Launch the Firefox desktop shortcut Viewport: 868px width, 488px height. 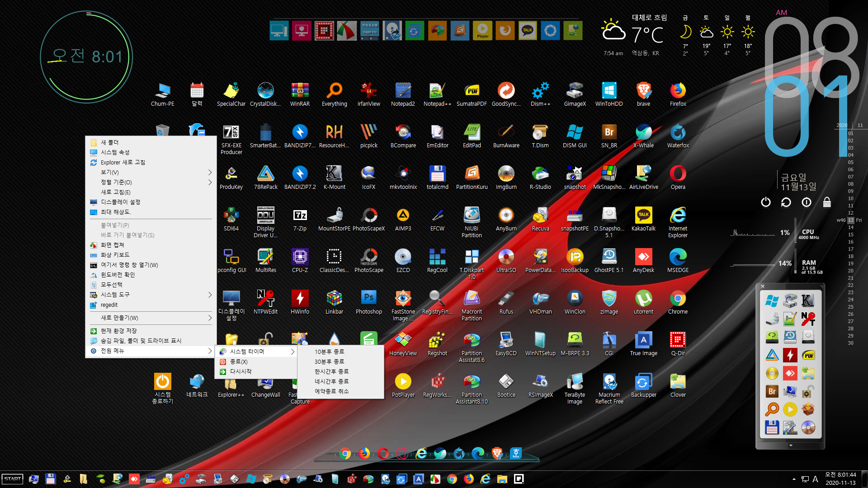pos(678,94)
